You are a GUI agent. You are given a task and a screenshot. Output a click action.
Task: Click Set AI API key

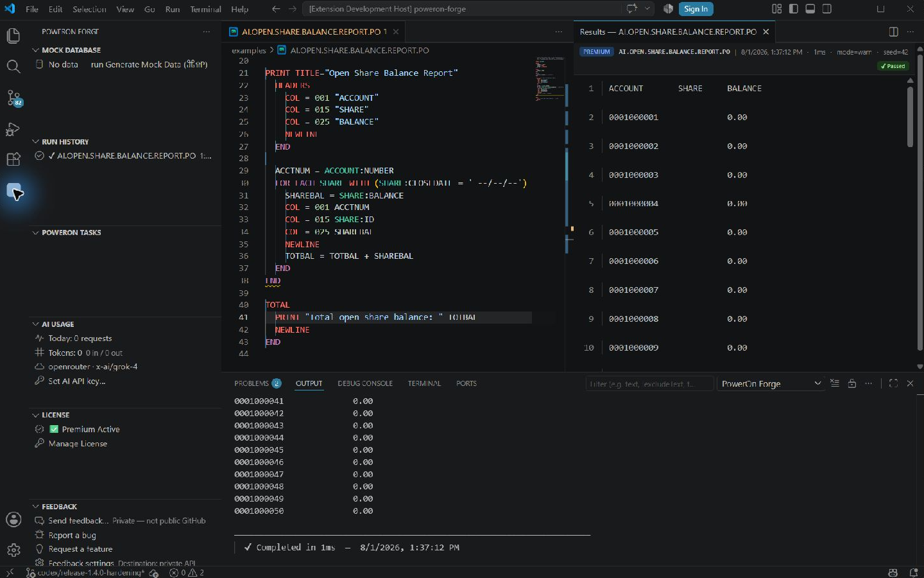pyautogui.click(x=76, y=381)
